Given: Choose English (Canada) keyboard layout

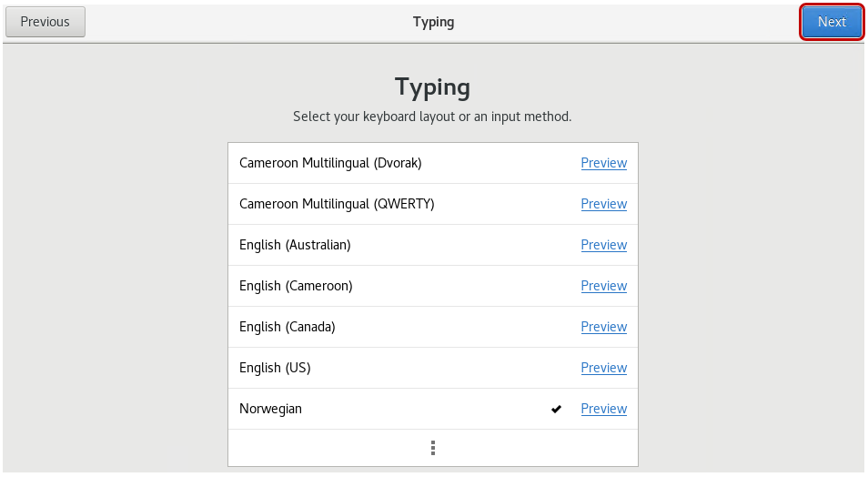Looking at the screenshot, I should pyautogui.click(x=288, y=327).
